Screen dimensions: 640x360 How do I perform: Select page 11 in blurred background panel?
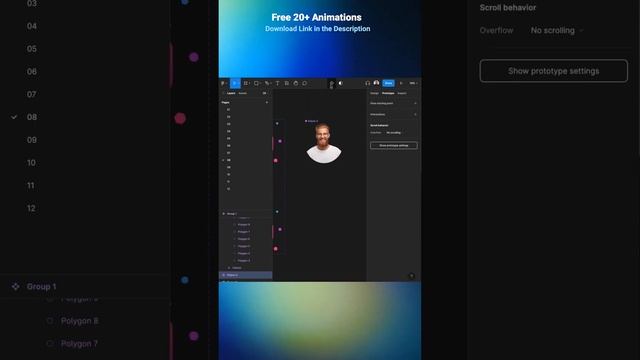point(31,186)
